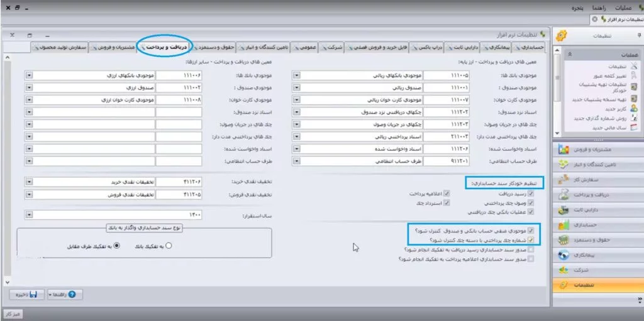
Task: Open dropdown for موجودی کارت خوان ارزی
Action: [x=29, y=100]
